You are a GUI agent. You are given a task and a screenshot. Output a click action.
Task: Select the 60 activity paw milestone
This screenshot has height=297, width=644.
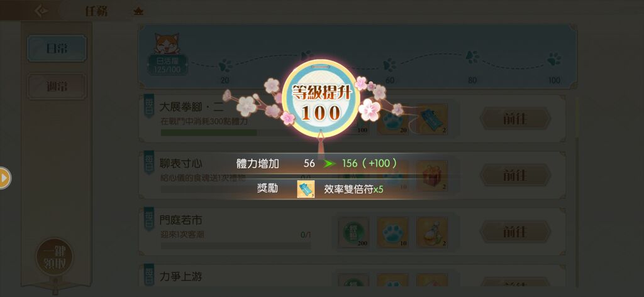(x=390, y=65)
